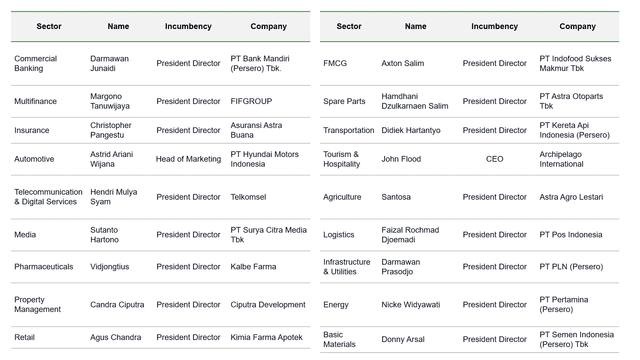Select the Kalbe Farma company cell
The width and height of the screenshot is (640, 360).
coord(253,267)
